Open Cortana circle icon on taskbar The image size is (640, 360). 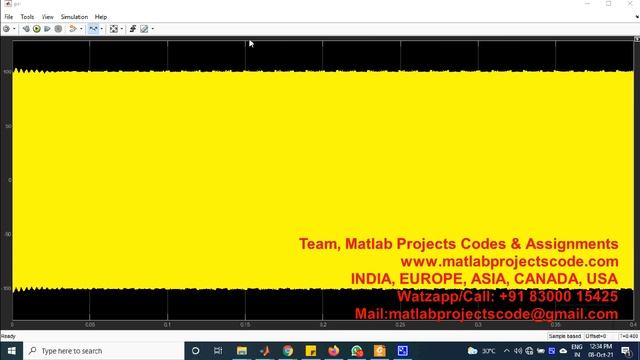[x=196, y=351]
